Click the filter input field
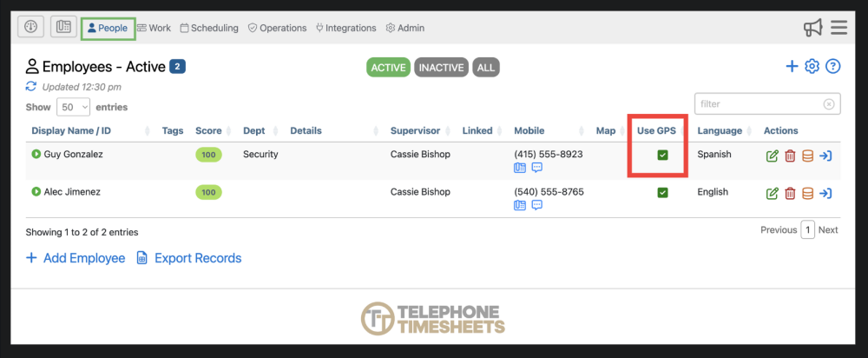The width and height of the screenshot is (868, 358). (759, 104)
